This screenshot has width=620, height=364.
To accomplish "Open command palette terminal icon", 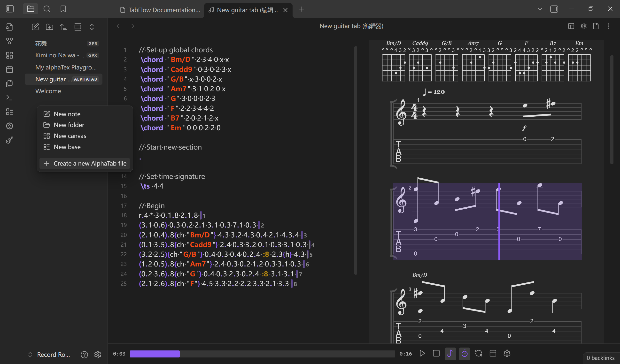I will tap(10, 98).
